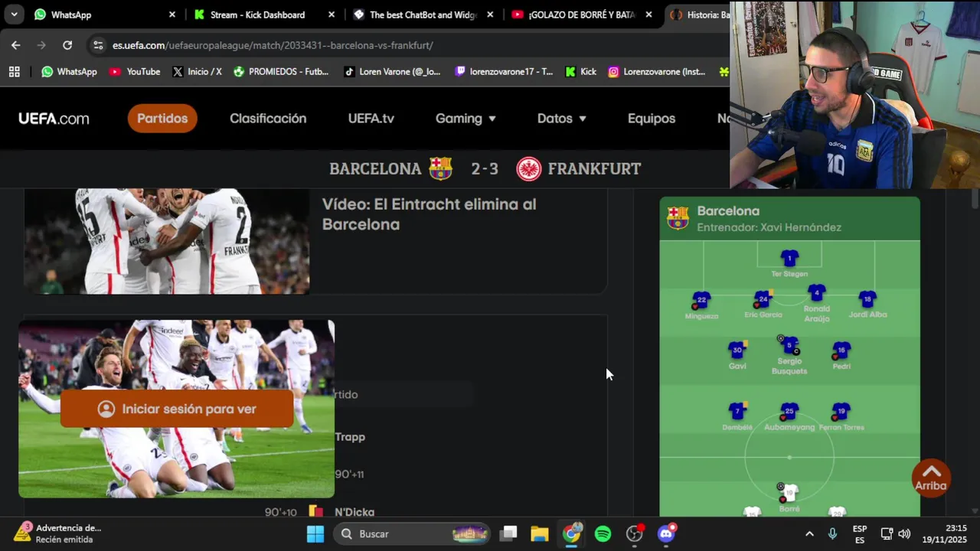Select Jordi Alba shirt icon in lineup
The image size is (980, 551).
(867, 299)
